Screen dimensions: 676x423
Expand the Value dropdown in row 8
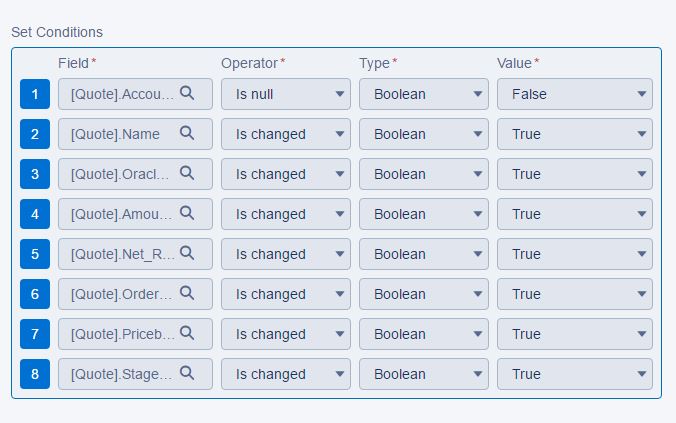575,374
